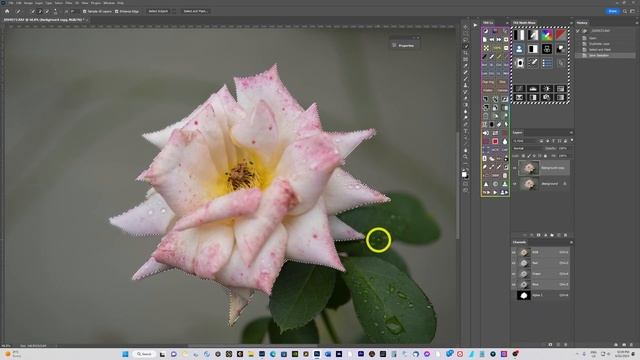Screen dimensions: 640x360
Task: Click the Home icon in options bar
Action: [x=7, y=11]
